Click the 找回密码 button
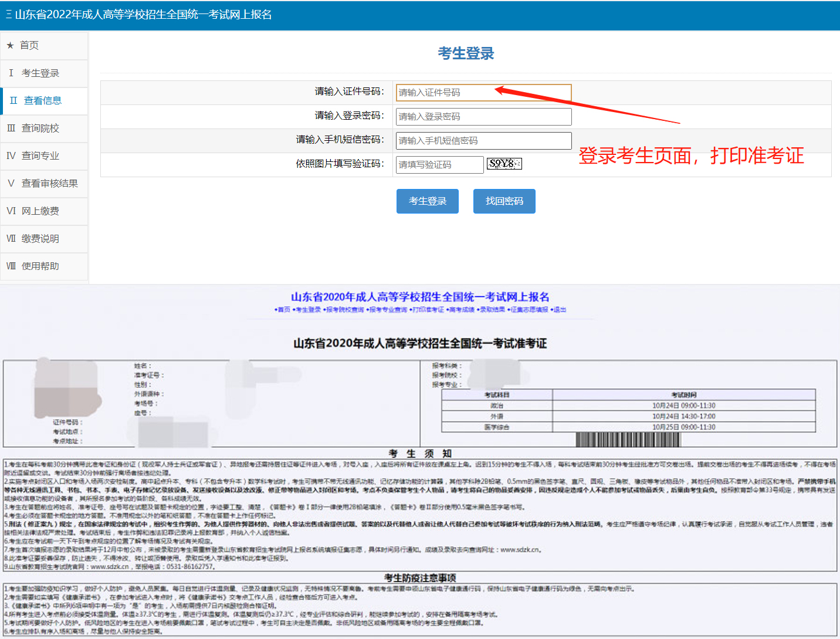This screenshot has width=840, height=639. click(504, 201)
